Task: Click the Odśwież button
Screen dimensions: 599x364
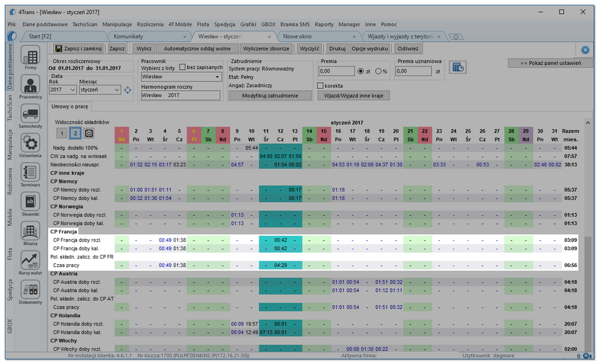Action: [x=408, y=49]
